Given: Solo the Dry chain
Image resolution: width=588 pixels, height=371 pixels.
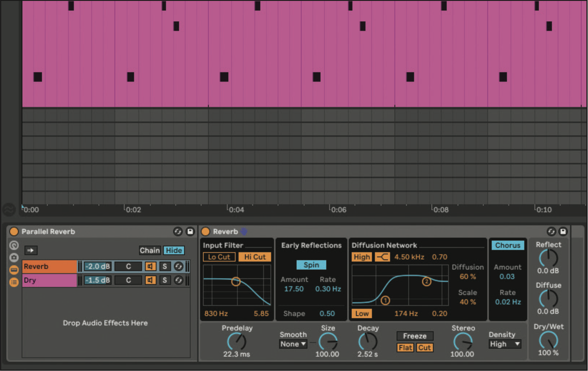Looking at the screenshot, I should [x=164, y=280].
